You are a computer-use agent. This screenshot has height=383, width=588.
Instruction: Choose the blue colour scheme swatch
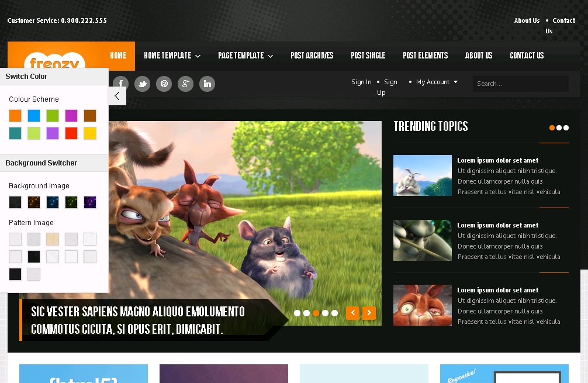(x=34, y=116)
